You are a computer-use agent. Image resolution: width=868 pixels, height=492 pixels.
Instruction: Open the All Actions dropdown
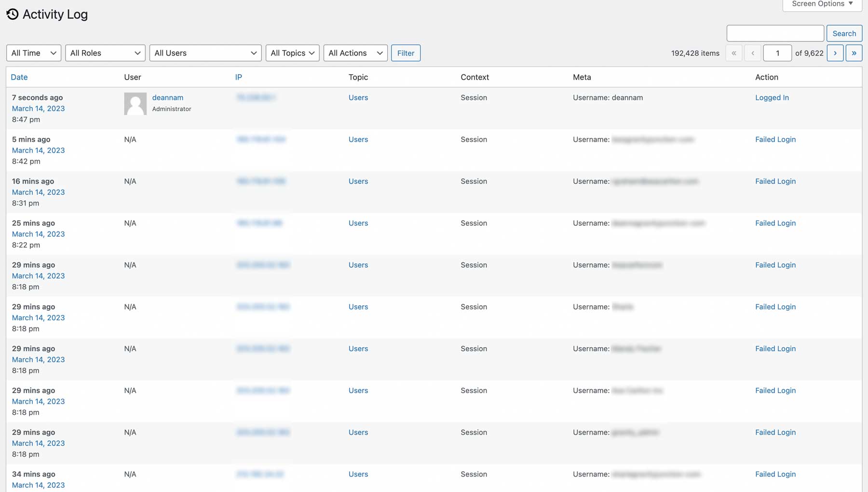[x=355, y=53]
